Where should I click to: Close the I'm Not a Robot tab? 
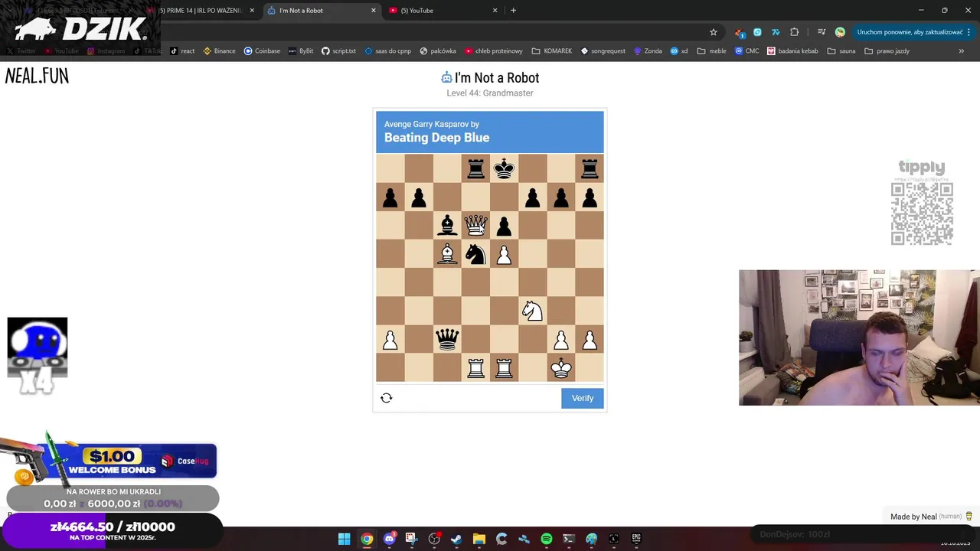coord(374,11)
